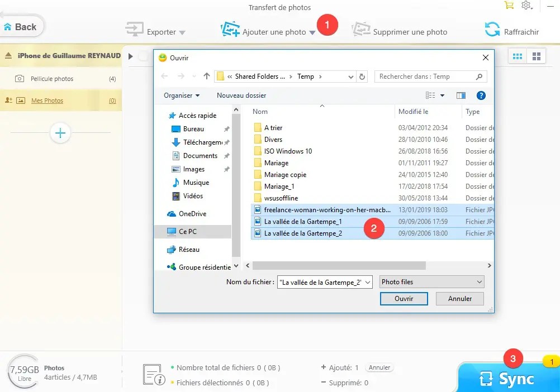Select Pellicule photos album
The height and width of the screenshot is (392, 560).
coord(61,79)
